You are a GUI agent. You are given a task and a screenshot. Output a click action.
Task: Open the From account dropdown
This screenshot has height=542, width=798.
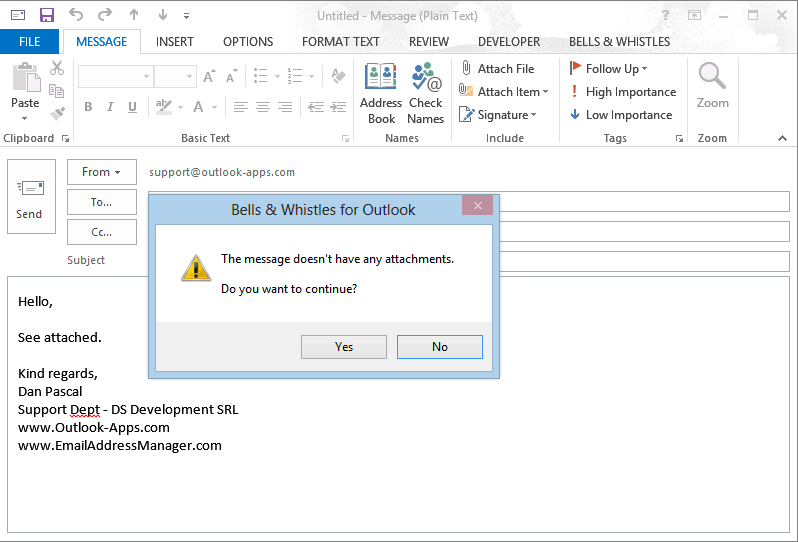(102, 172)
